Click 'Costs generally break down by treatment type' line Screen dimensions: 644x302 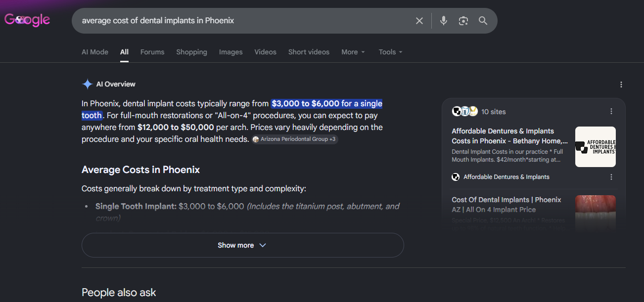tap(194, 189)
